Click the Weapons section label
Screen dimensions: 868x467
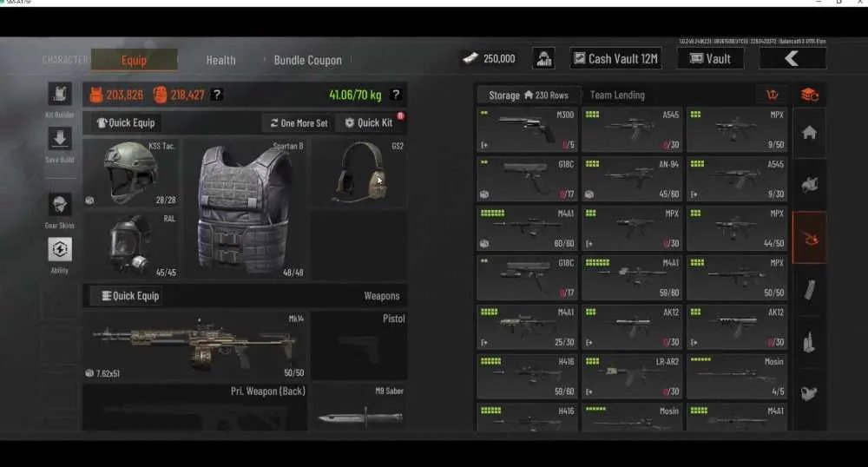(x=382, y=296)
